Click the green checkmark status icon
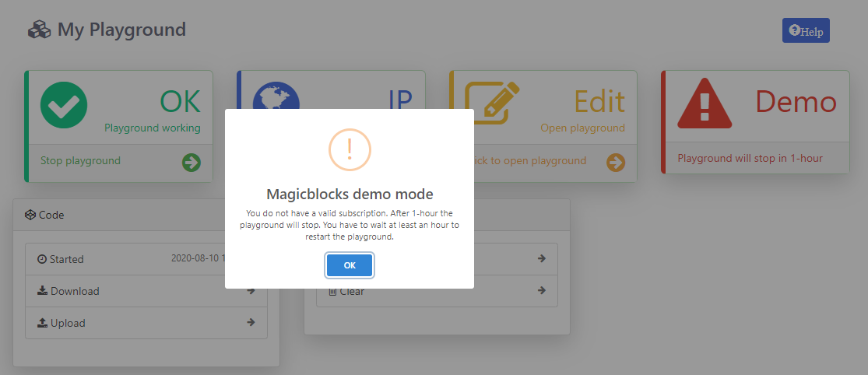This screenshot has width=868, height=375. click(x=64, y=105)
